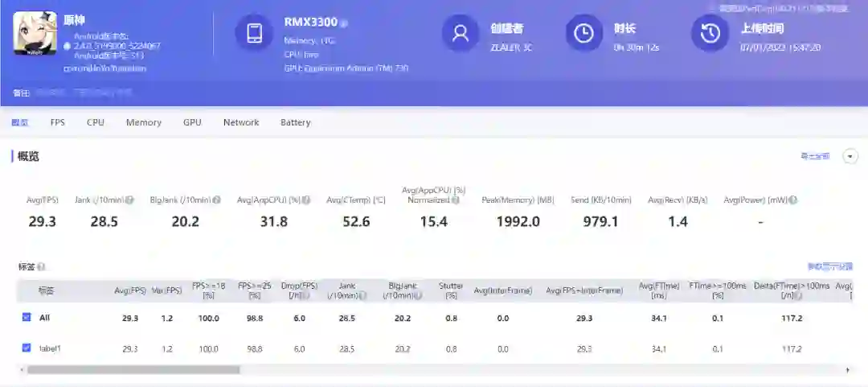Select the Network tab
868x387 pixels.
[x=241, y=122]
